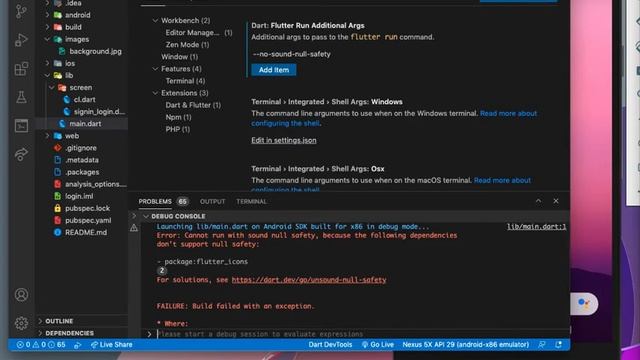The width and height of the screenshot is (640, 360).
Task: Open Source Control in activity bar
Action: (x=21, y=11)
